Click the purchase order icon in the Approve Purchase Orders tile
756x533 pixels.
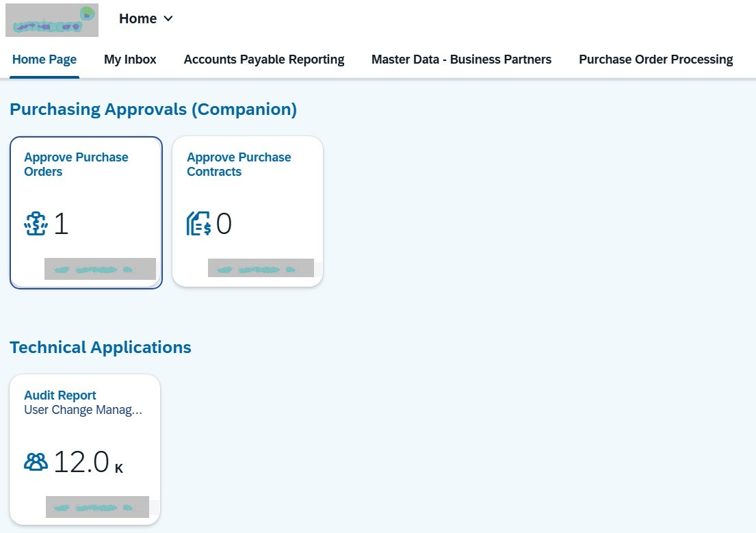pos(36,224)
